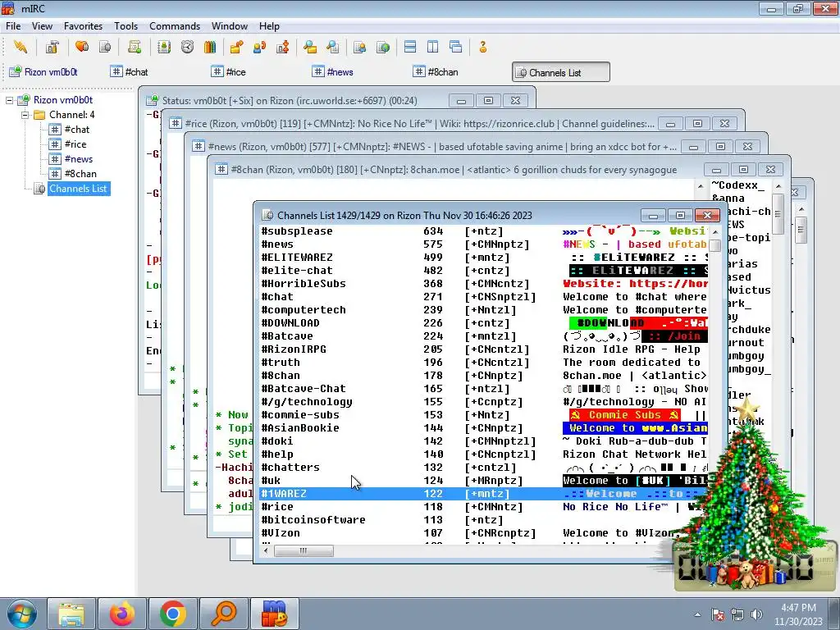Select #bitcoinsoftware row in channels list
Screen dimensions: 840x630
(x=484, y=519)
